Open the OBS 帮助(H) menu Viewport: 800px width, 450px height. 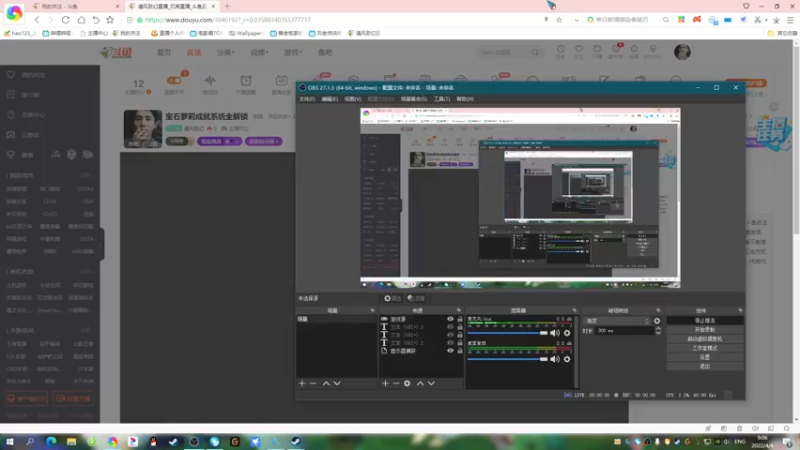coord(465,99)
